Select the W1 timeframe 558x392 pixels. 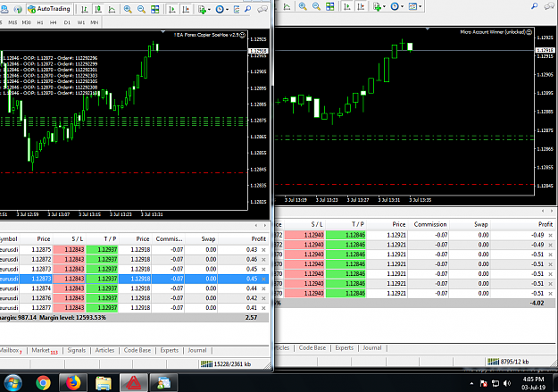point(80,22)
